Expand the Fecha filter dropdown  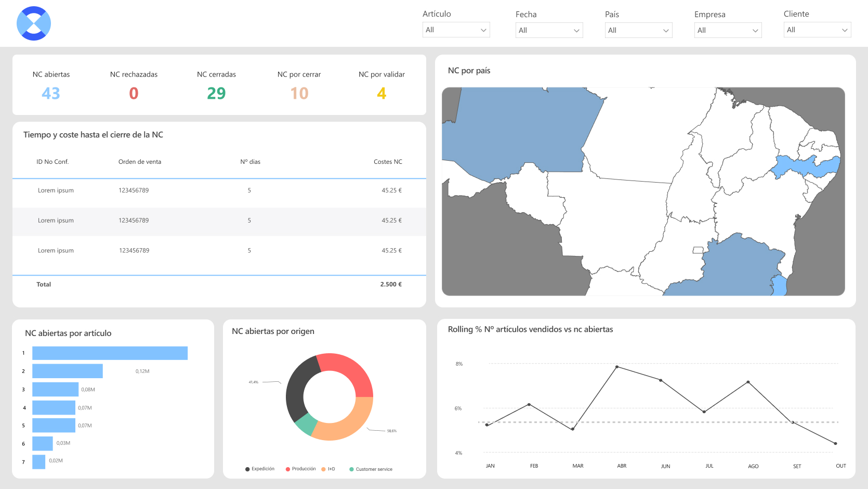(x=549, y=30)
